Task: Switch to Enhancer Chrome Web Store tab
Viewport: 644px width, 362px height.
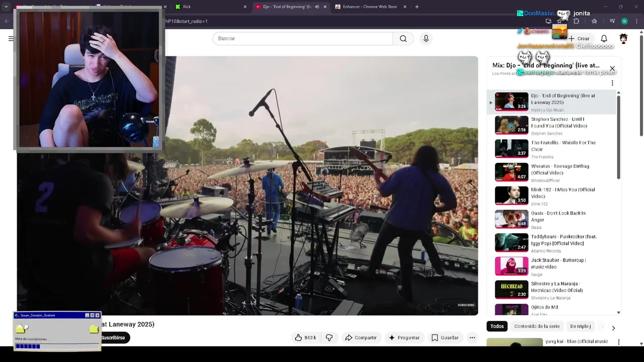Action: point(370,7)
